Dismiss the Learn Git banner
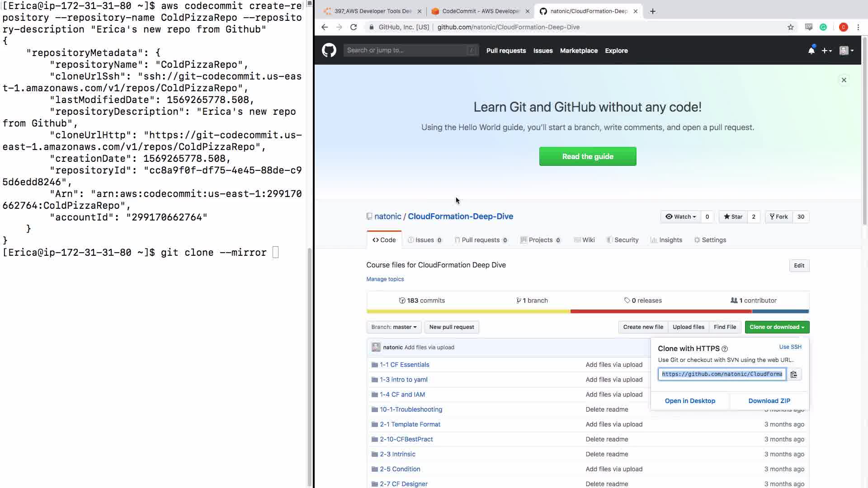The width and height of the screenshot is (868, 488). pyautogui.click(x=844, y=80)
